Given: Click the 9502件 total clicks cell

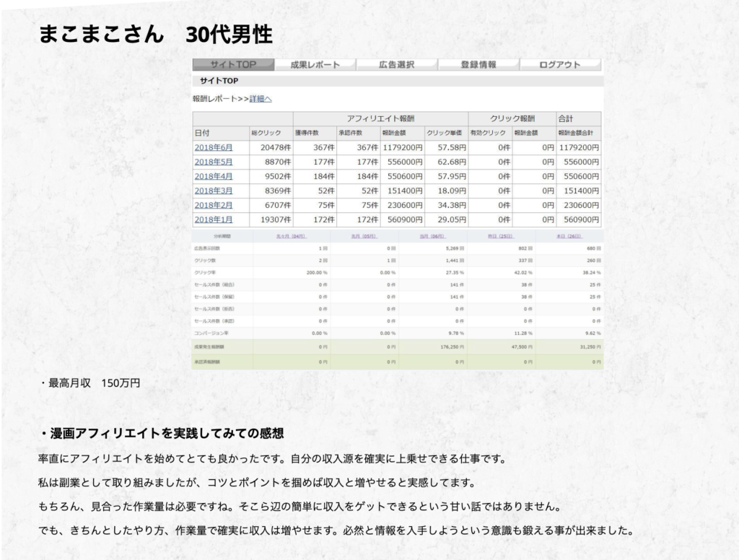Looking at the screenshot, I should click(x=271, y=176).
